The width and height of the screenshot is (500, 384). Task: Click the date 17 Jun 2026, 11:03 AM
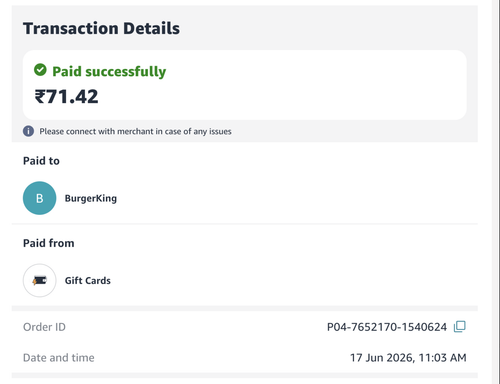click(408, 358)
